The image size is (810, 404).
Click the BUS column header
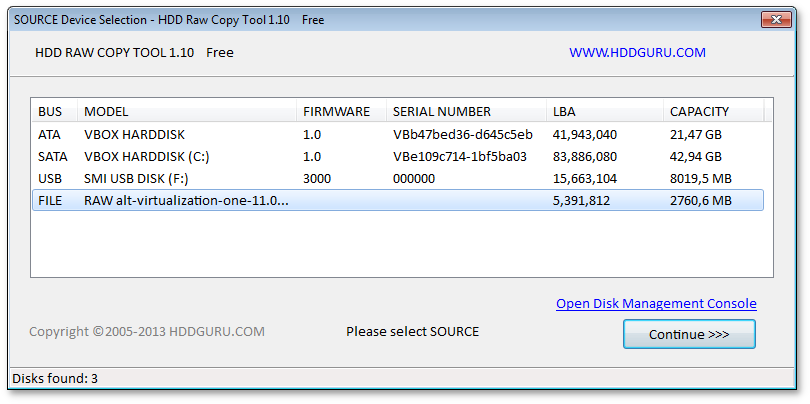pyautogui.click(x=50, y=111)
